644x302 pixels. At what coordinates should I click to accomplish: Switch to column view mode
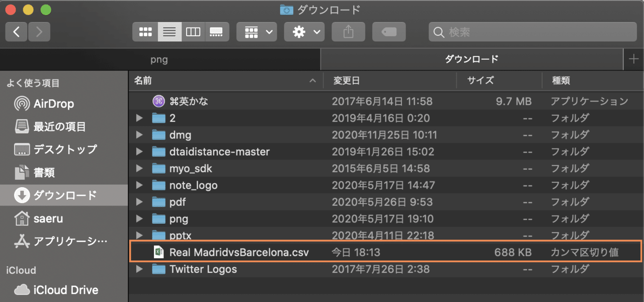193,31
